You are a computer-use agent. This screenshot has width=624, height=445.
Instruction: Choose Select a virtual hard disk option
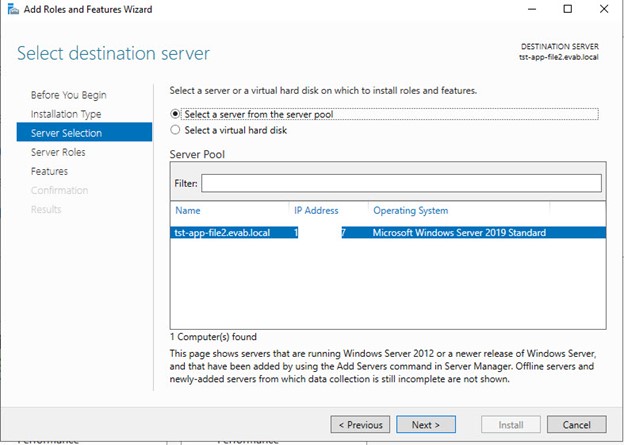pyautogui.click(x=229, y=130)
